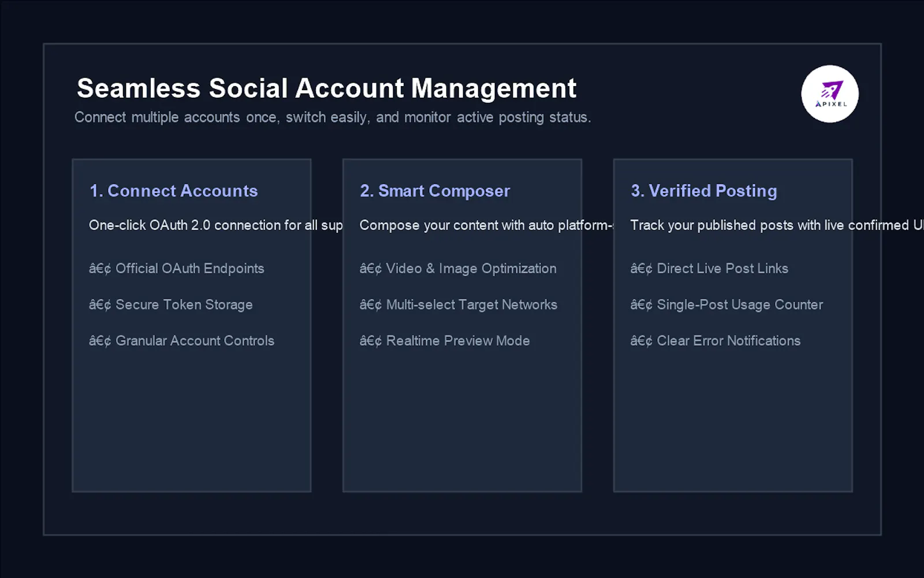924x578 pixels.
Task: Click the "Connect multiple accounts once" subtitle line
Action: (x=333, y=117)
